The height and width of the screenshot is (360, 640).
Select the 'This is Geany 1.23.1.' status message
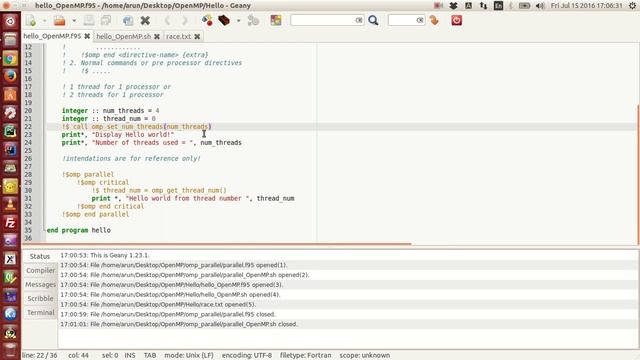coord(105,255)
